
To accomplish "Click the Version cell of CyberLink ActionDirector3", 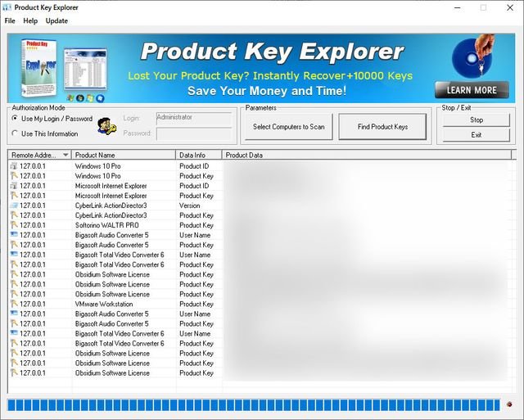I will [x=189, y=205].
